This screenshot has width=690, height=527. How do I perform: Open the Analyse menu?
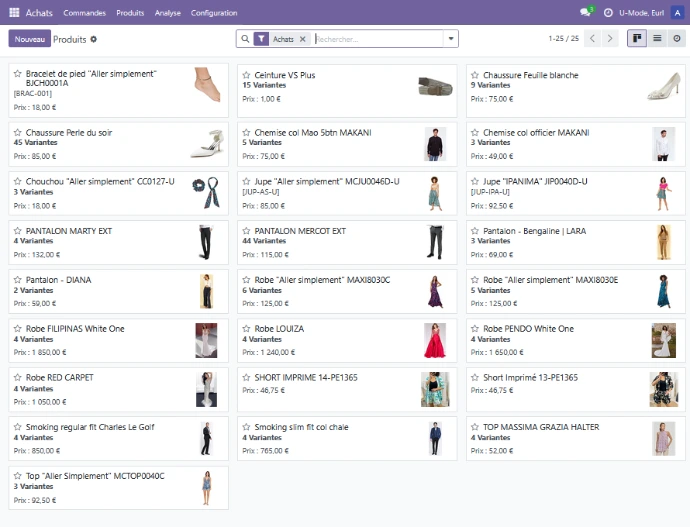coord(168,13)
